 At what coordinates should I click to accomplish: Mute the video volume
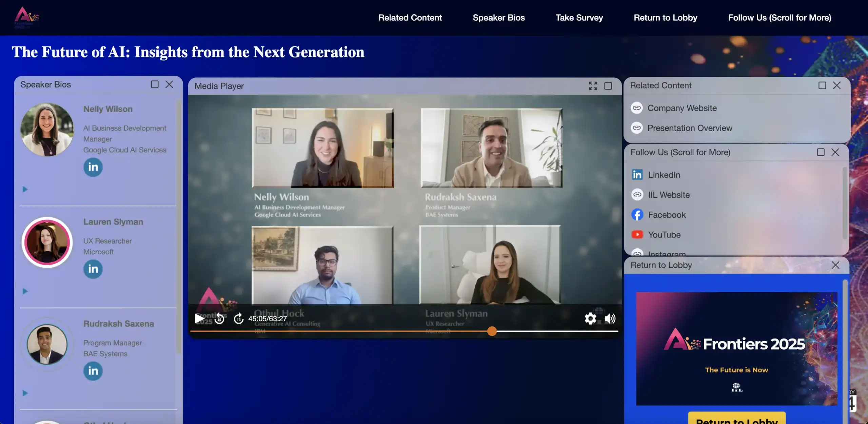(x=610, y=319)
